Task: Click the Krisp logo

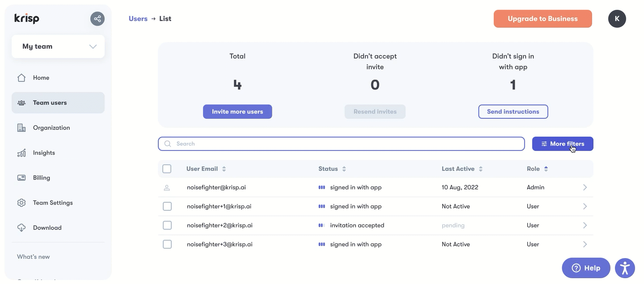Action: coord(27,19)
